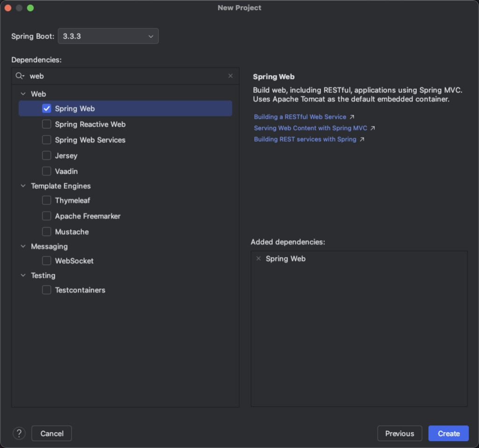Collapse the Web category
The image size is (479, 448).
23,94
